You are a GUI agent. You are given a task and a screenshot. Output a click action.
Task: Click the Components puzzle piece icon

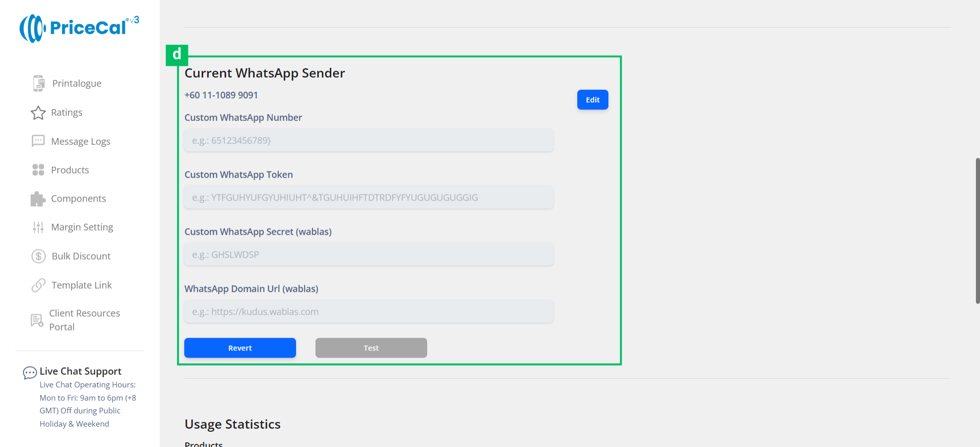point(38,199)
